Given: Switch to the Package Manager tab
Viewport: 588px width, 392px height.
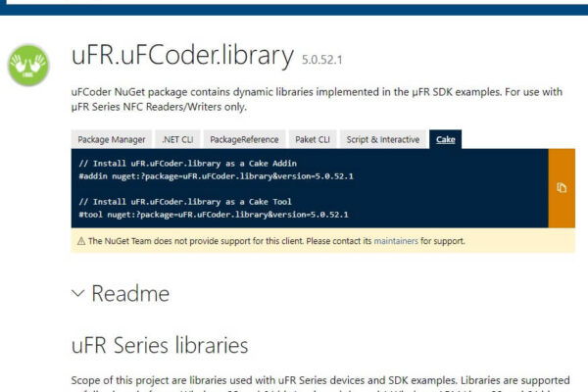Looking at the screenshot, I should click(112, 139).
